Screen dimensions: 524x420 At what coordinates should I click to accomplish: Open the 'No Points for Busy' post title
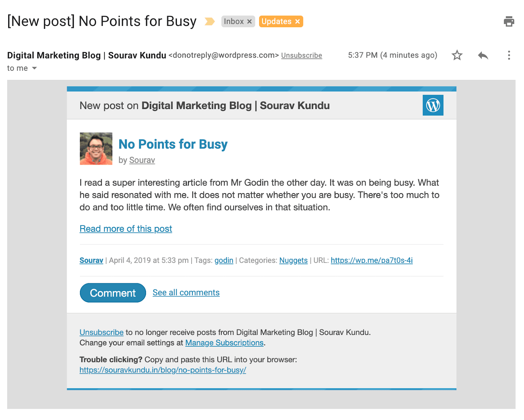(x=173, y=144)
